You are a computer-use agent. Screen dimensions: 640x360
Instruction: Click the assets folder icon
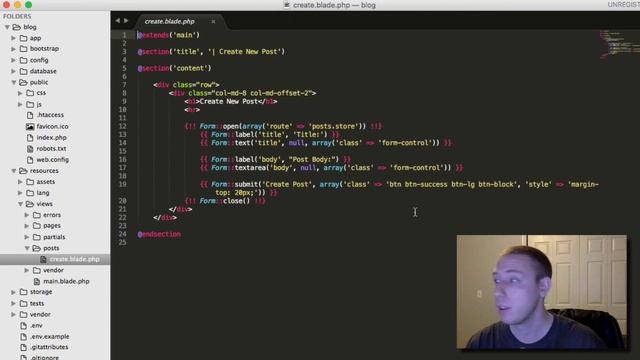point(30,182)
